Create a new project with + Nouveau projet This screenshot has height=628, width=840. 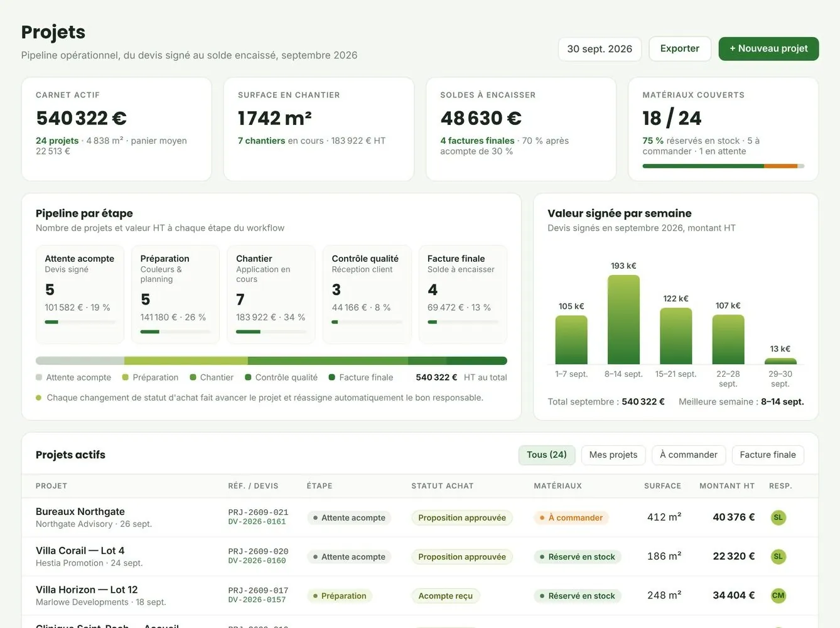coord(768,49)
